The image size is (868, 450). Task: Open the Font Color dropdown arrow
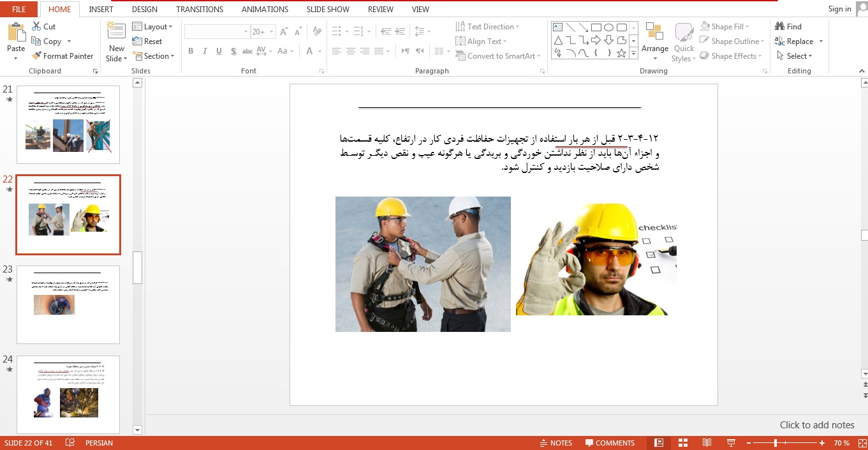(x=320, y=51)
